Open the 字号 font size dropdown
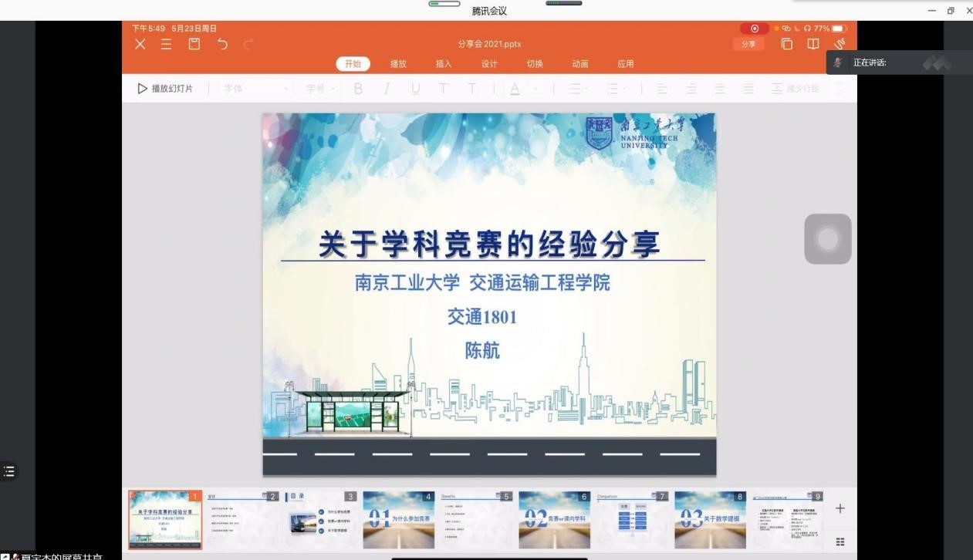973x560 pixels. pyautogui.click(x=320, y=89)
